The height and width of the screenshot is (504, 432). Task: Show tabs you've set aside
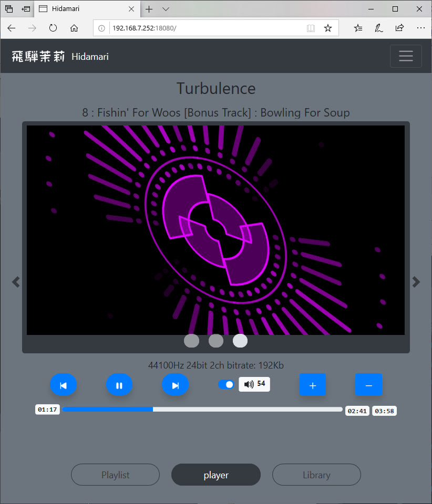click(9, 9)
